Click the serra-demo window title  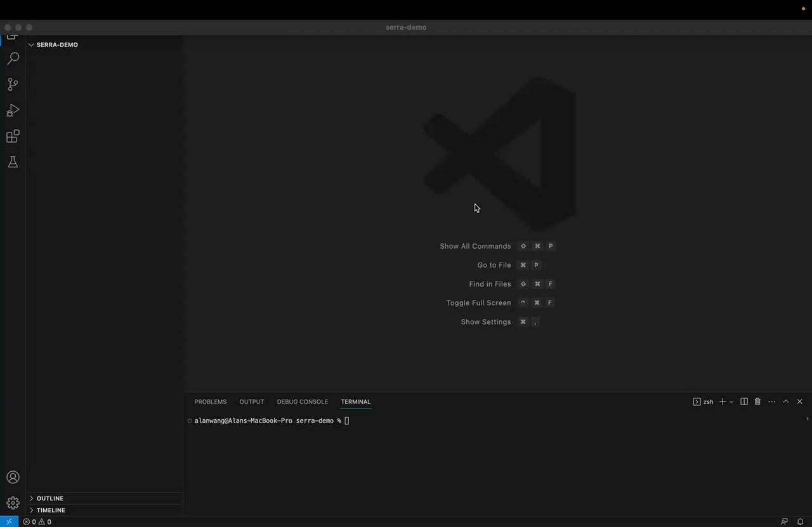[x=406, y=27]
